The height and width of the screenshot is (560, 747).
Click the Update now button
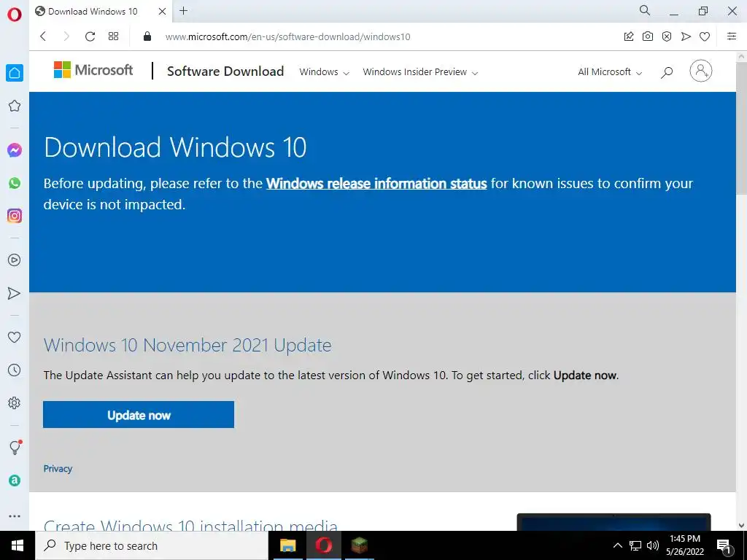point(139,415)
